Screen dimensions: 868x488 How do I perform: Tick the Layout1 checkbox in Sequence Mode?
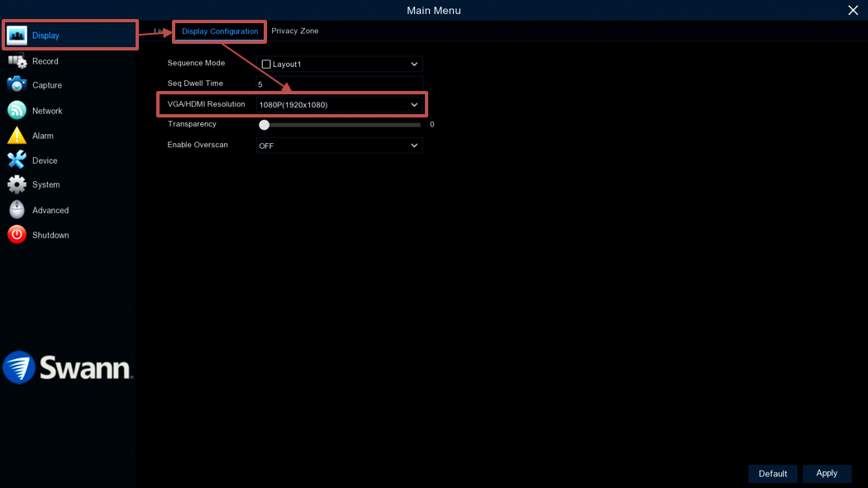tap(266, 64)
